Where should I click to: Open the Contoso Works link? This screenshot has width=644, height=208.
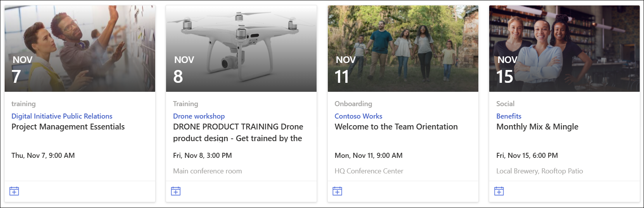pyautogui.click(x=358, y=116)
